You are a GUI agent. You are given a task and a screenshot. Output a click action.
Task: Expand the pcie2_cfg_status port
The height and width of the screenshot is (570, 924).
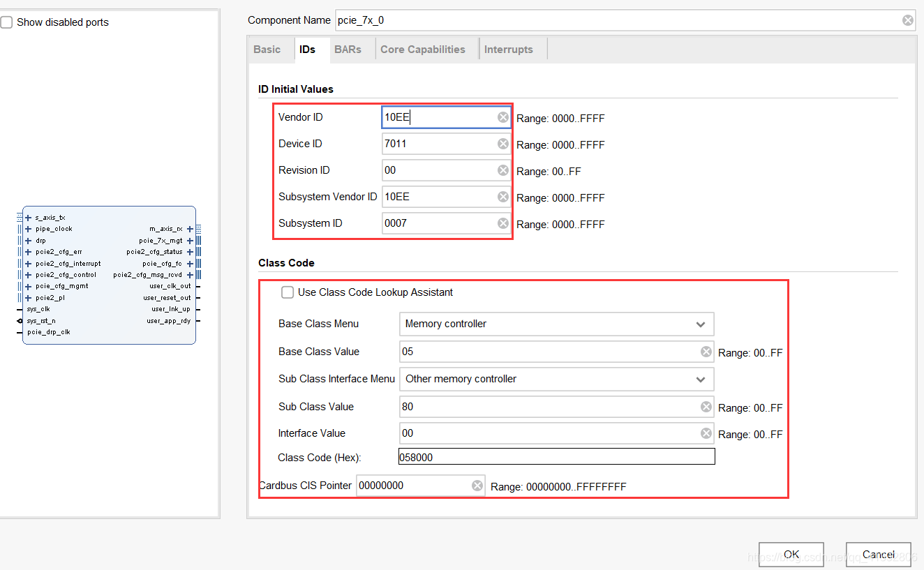click(190, 252)
